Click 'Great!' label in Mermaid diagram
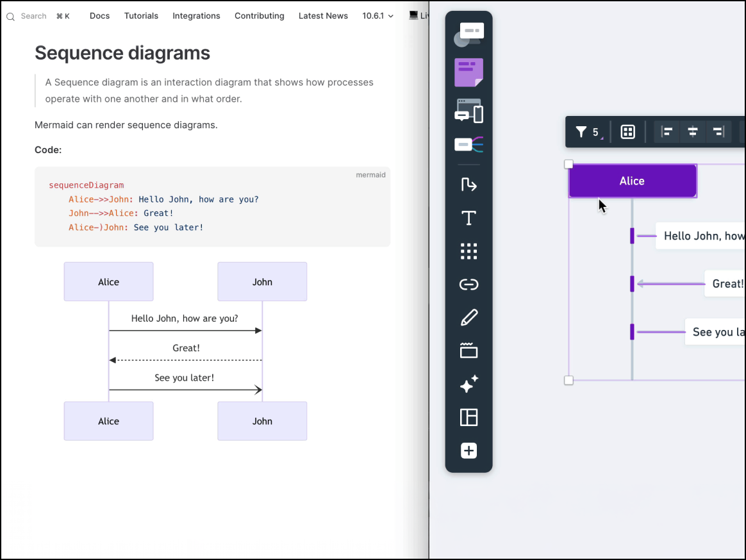 (186, 349)
